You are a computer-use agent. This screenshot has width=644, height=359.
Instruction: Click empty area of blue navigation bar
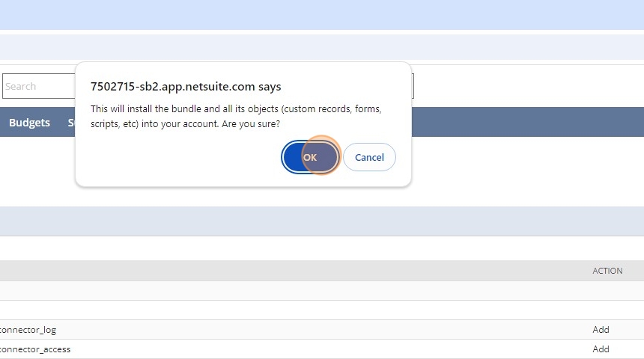coord(524,123)
